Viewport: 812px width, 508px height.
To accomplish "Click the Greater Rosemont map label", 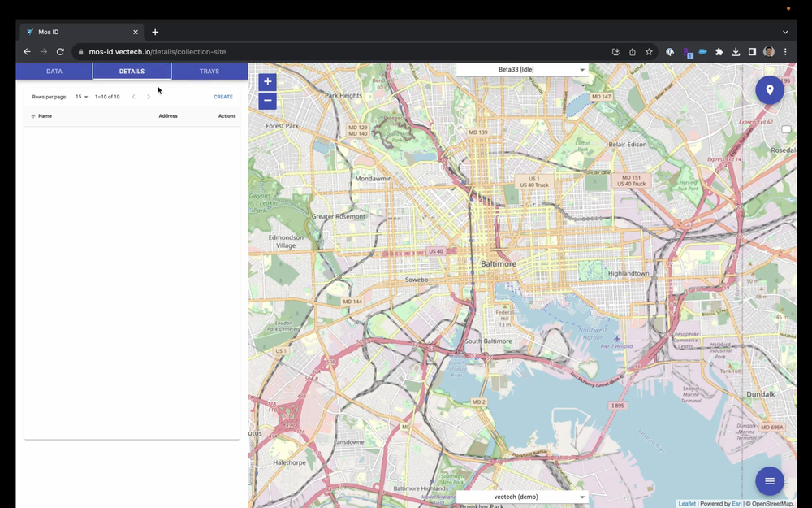I will tap(338, 217).
